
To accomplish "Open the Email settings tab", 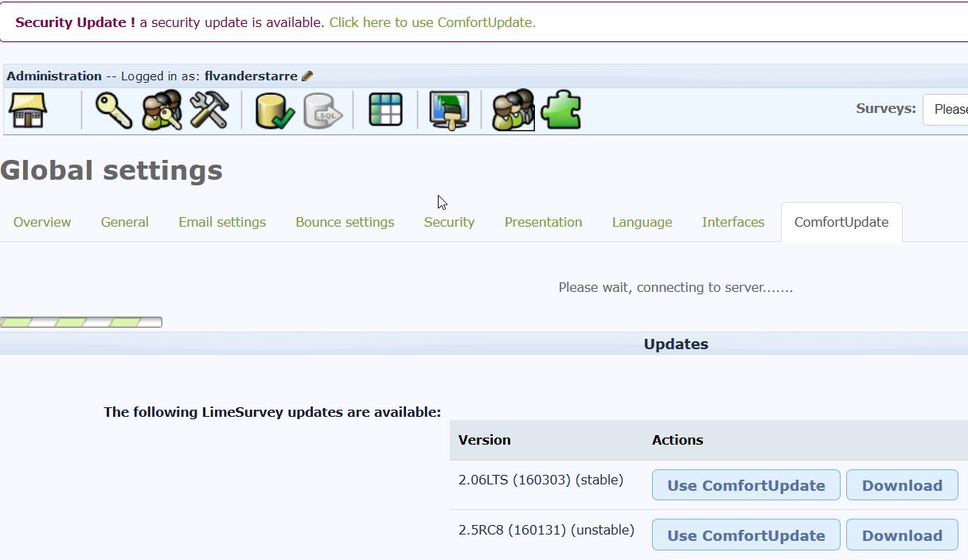I will (x=222, y=222).
